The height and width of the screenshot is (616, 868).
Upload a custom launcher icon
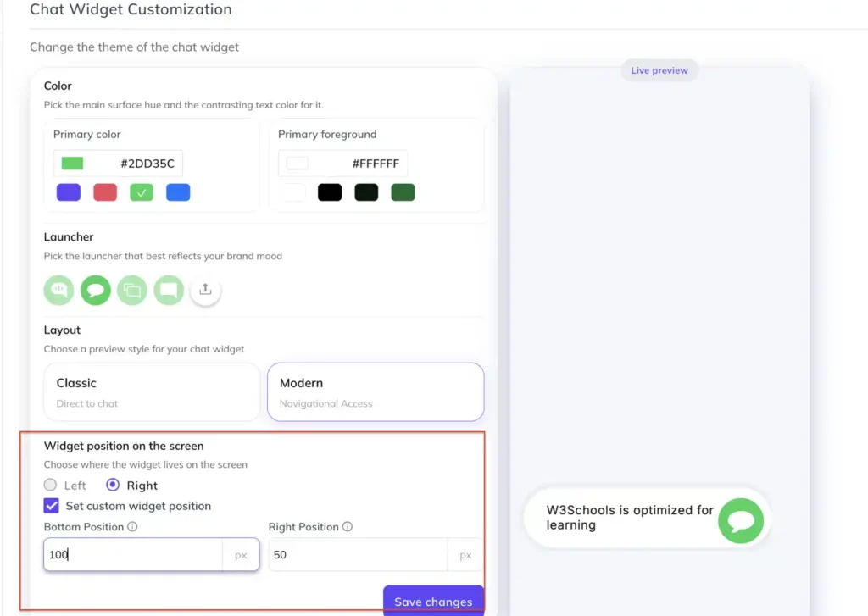205,290
